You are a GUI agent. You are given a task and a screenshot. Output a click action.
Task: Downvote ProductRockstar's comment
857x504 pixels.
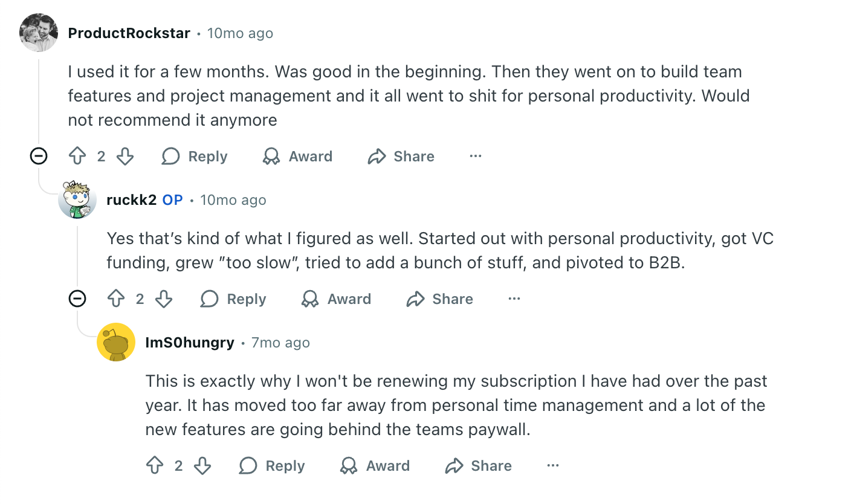[x=125, y=156]
